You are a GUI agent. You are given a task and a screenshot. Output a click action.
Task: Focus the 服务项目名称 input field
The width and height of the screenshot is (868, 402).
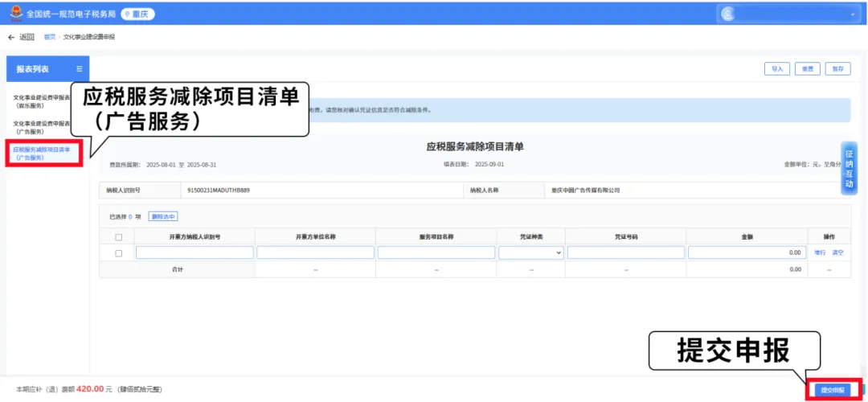pos(436,252)
